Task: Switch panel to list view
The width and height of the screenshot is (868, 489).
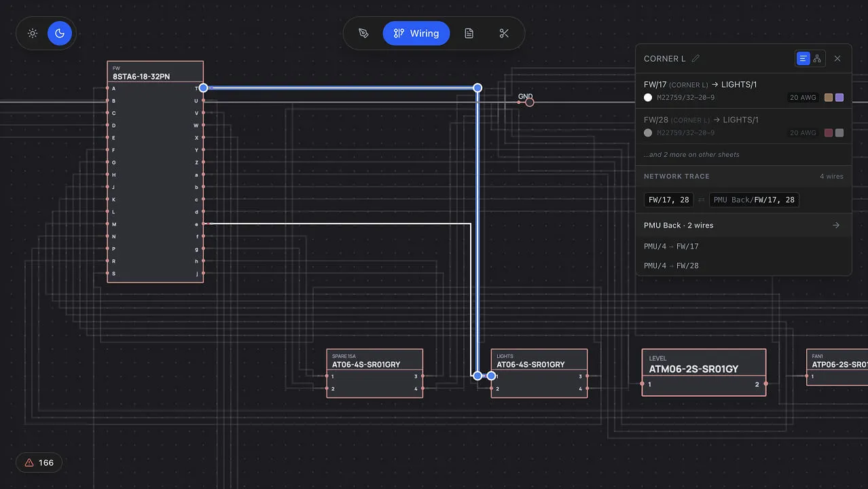Action: [x=803, y=59]
